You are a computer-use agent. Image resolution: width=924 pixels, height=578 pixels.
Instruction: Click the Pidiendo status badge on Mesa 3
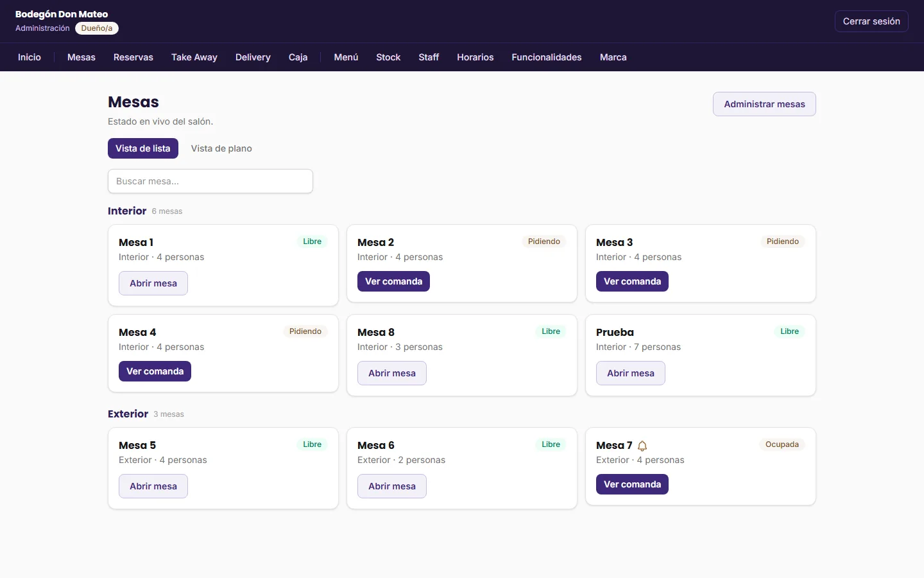tap(783, 241)
